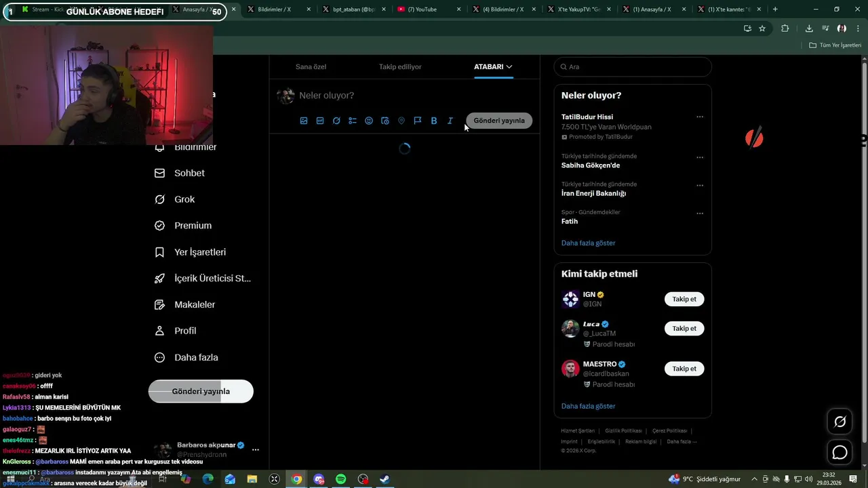Go to Profil page
Image resolution: width=868 pixels, height=488 pixels.
pyautogui.click(x=176, y=331)
